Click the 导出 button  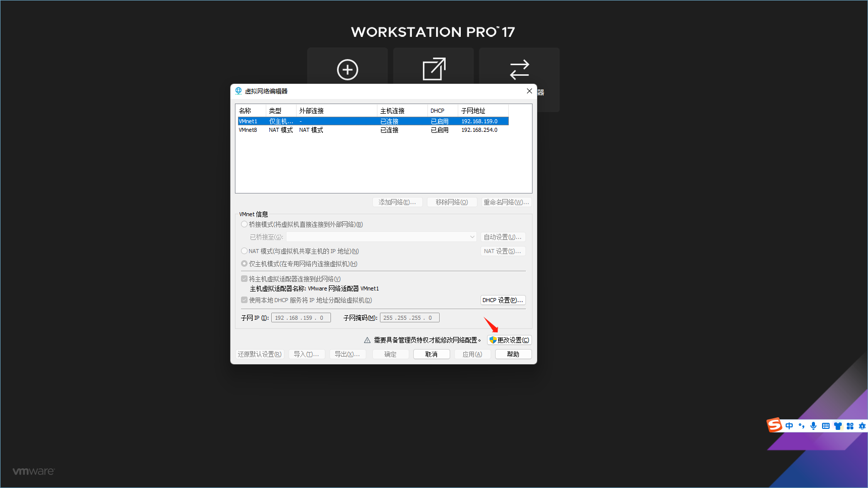[x=348, y=354]
